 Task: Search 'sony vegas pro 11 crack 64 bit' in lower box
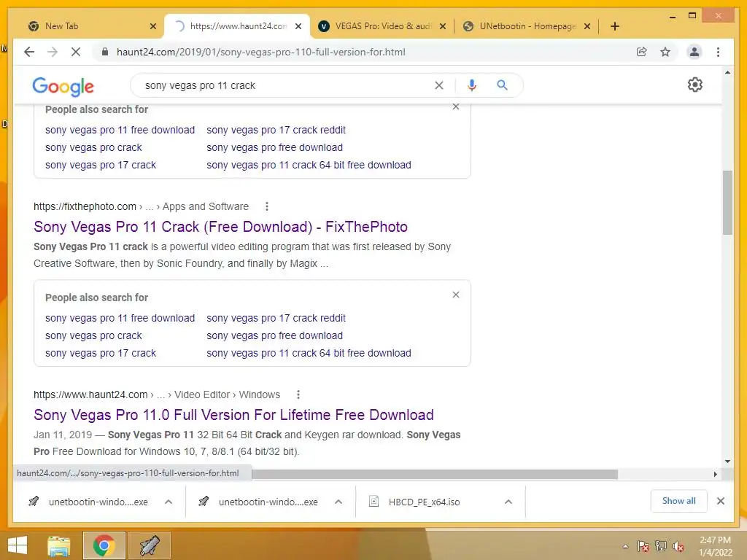pos(309,354)
